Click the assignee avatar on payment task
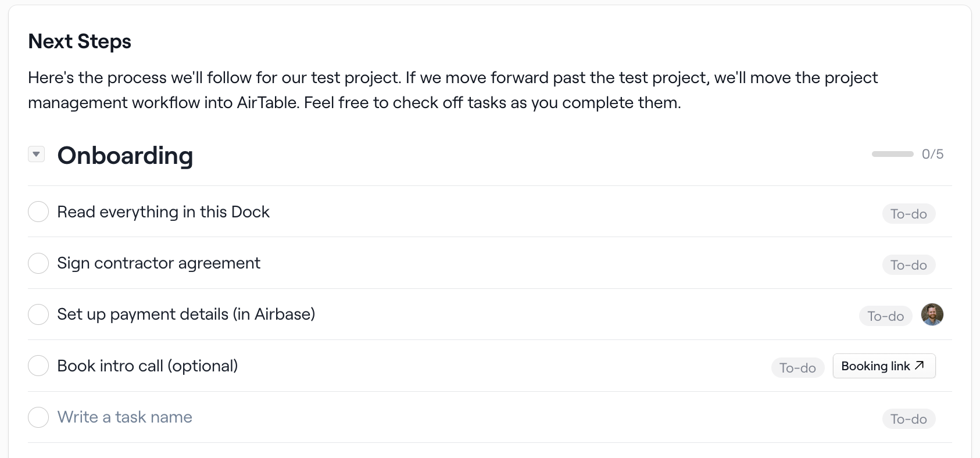 pos(932,315)
